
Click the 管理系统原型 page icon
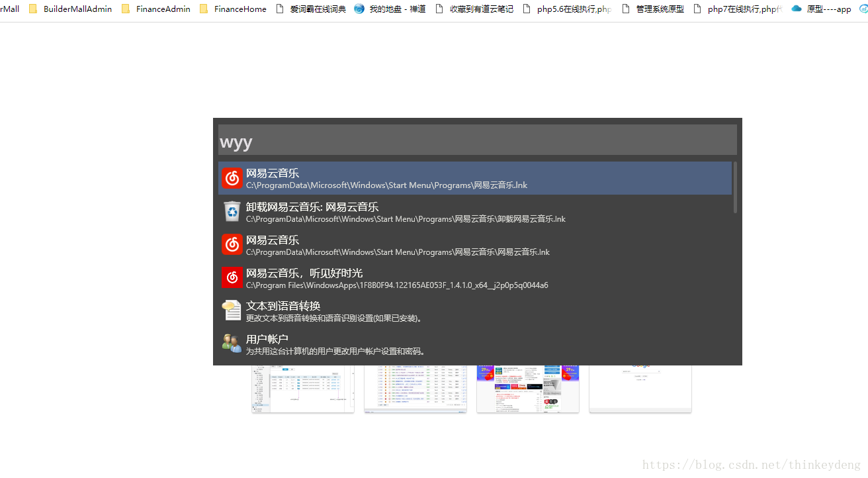pyautogui.click(x=626, y=9)
